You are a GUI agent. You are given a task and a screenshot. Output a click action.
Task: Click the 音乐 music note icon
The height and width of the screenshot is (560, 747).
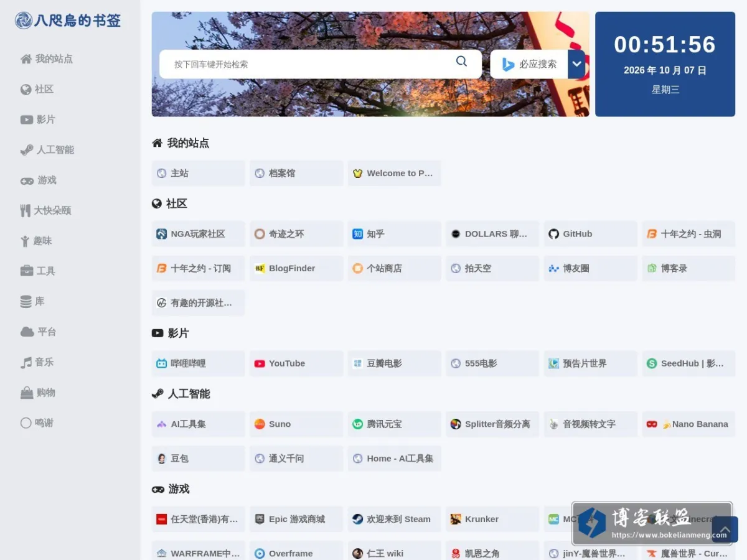pos(26,362)
